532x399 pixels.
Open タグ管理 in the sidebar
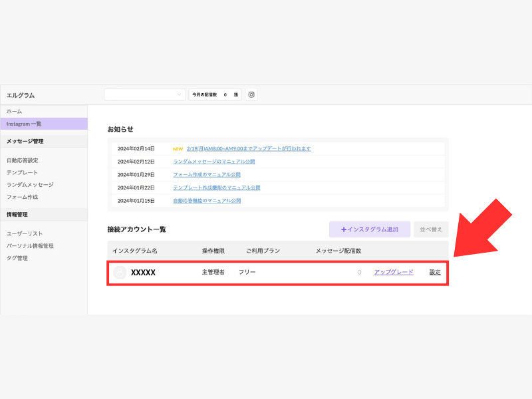[x=17, y=258]
